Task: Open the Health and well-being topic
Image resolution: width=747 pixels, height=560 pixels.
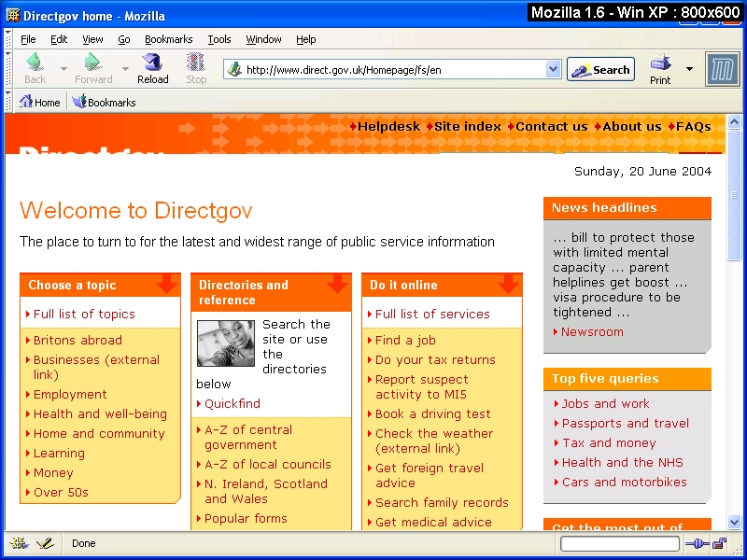Action: tap(100, 413)
